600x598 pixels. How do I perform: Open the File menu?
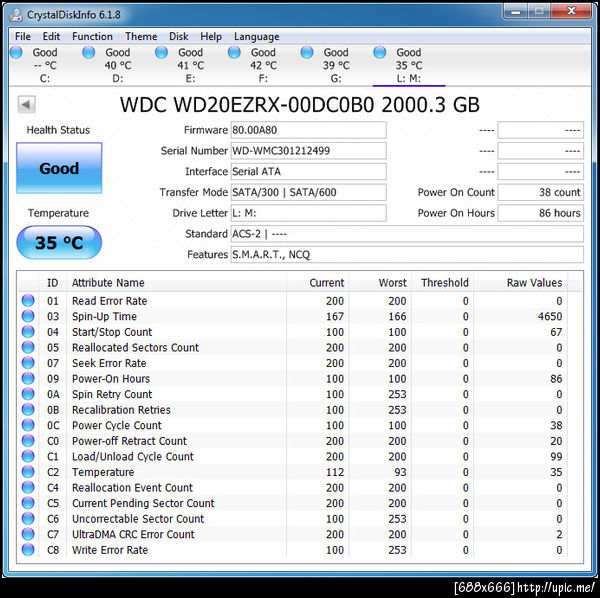[x=23, y=36]
